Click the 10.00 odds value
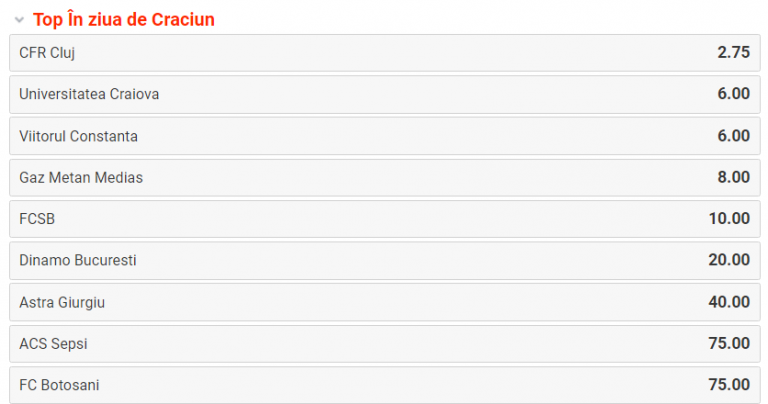The image size is (768, 404). point(729,219)
